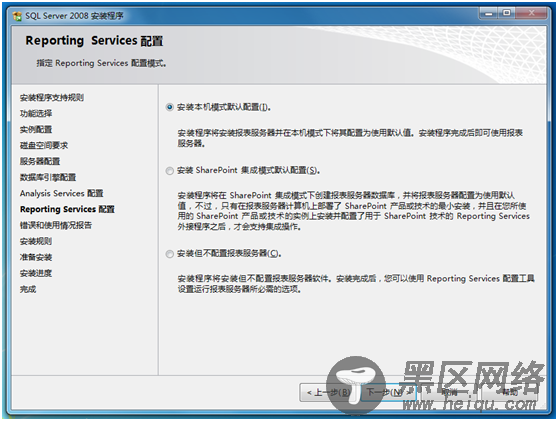Select the SharePoint integrated mode radio (安装 SharePoint 集成模式默认配置)
The height and width of the screenshot is (421, 558).
point(170,171)
